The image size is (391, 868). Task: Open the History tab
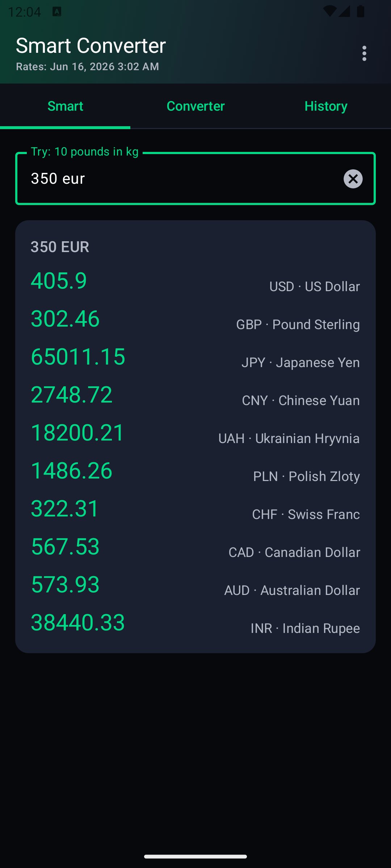pos(326,106)
